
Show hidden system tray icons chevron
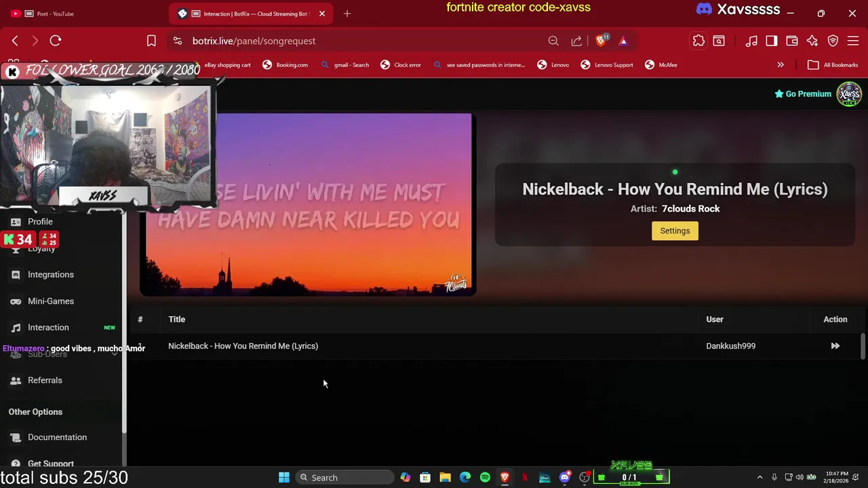point(759,477)
